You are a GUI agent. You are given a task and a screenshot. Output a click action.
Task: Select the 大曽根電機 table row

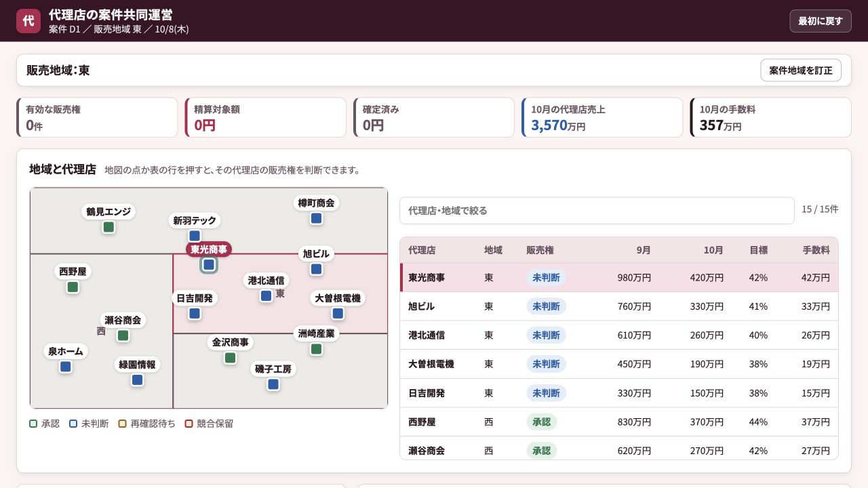(619, 364)
